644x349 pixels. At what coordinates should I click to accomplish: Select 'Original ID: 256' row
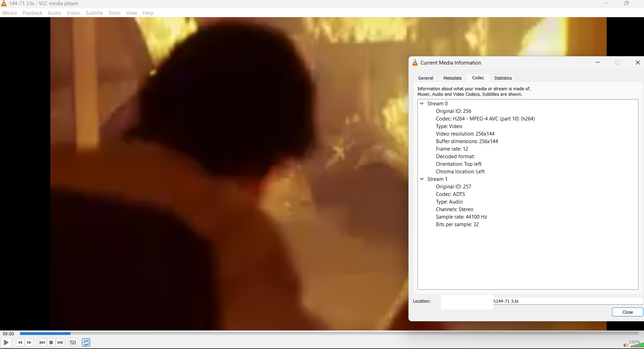453,111
